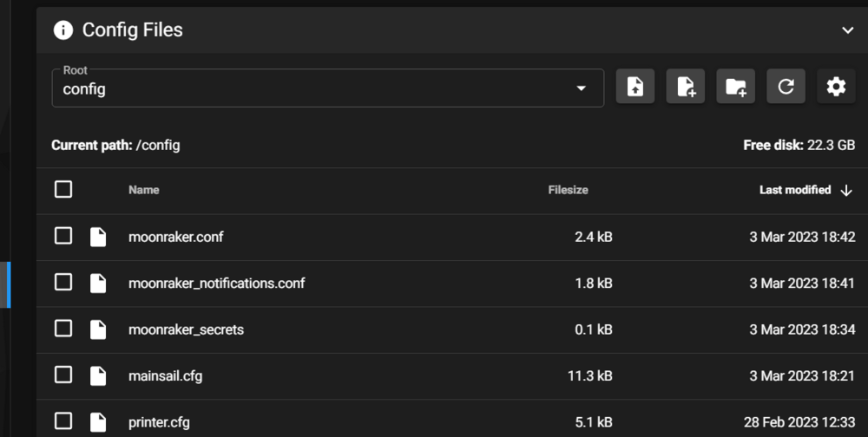Click the blue sidebar active indicator
The height and width of the screenshot is (437, 868).
[9, 285]
